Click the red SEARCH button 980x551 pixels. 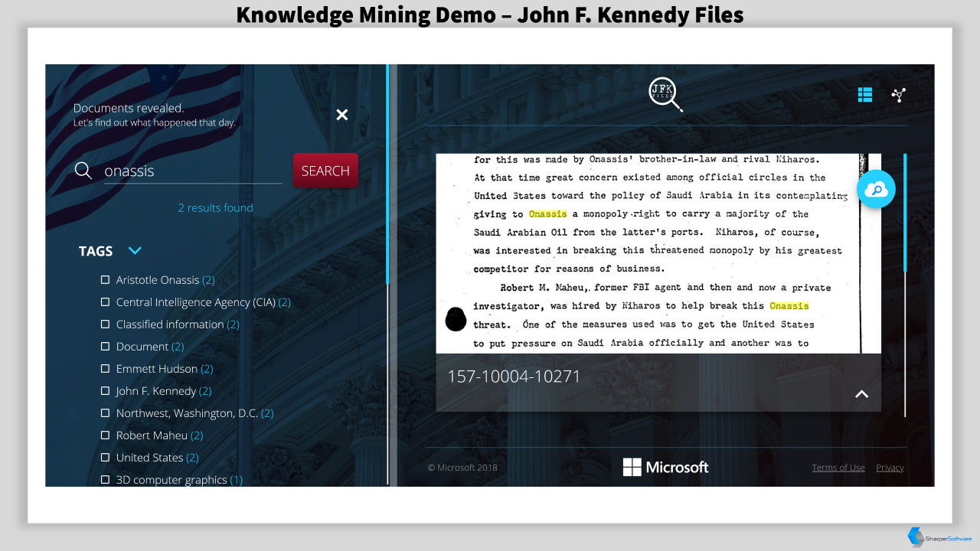pyautogui.click(x=325, y=171)
